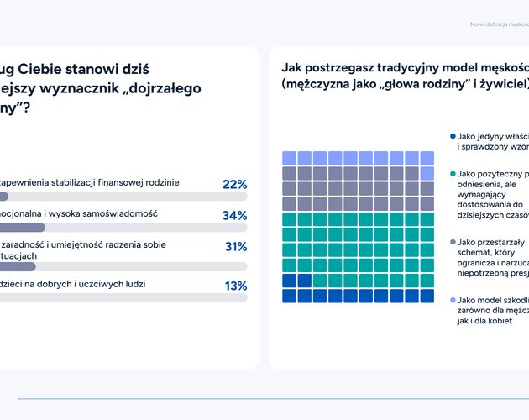Click the first dark blue square in the waffle chart's bottom row

point(289,296)
